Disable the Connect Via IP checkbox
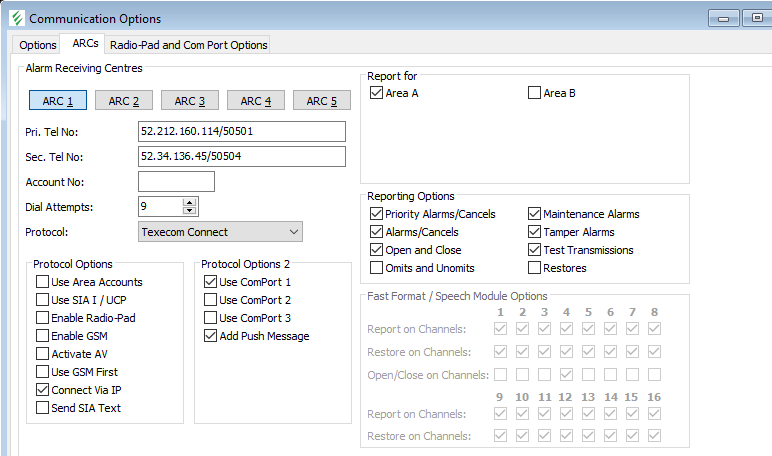The image size is (772, 456). tap(43, 390)
